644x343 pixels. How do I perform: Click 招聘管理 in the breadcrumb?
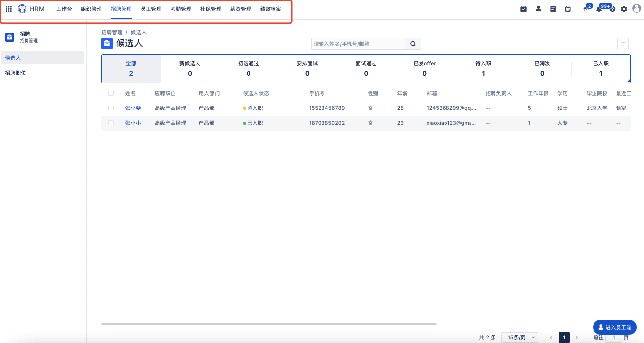(112, 32)
